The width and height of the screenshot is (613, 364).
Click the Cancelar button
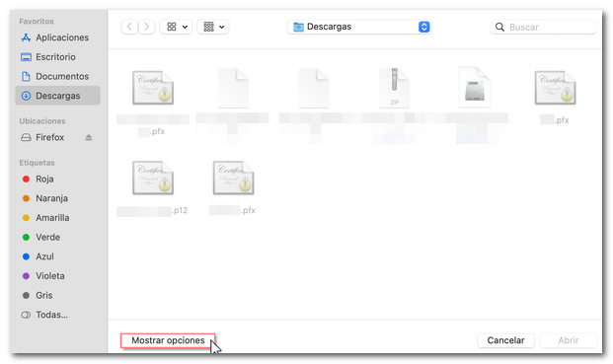(505, 340)
